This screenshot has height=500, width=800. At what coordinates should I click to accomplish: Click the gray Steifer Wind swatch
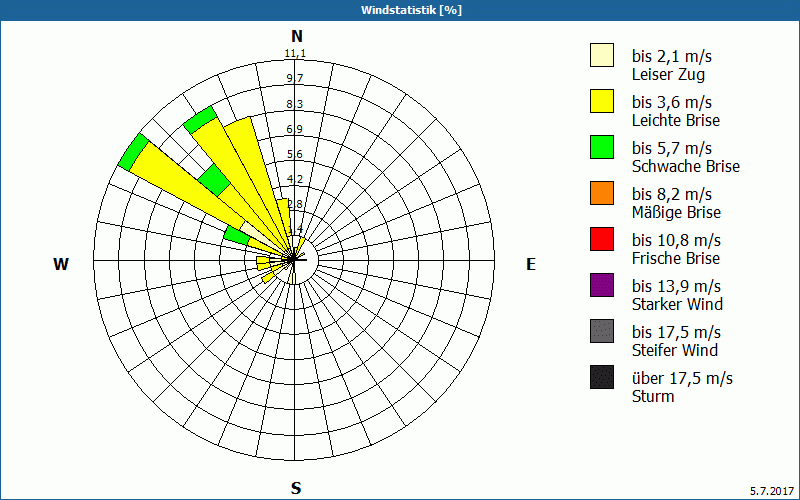tap(602, 331)
